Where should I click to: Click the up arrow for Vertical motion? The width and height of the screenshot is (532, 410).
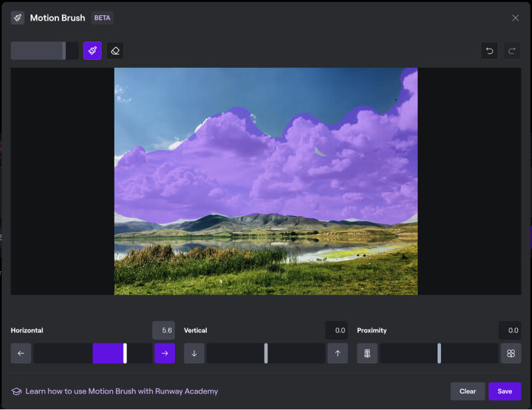[x=338, y=354]
